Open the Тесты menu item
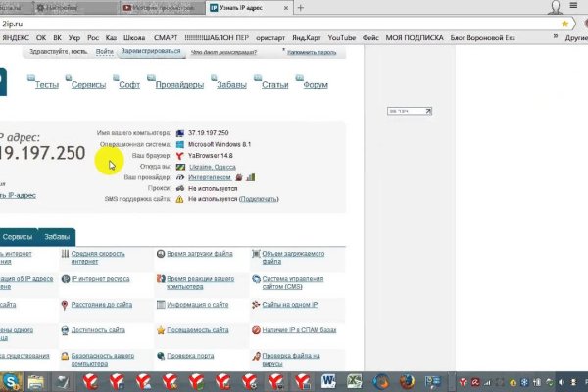Screen dimensions: 588x392 coord(47,85)
